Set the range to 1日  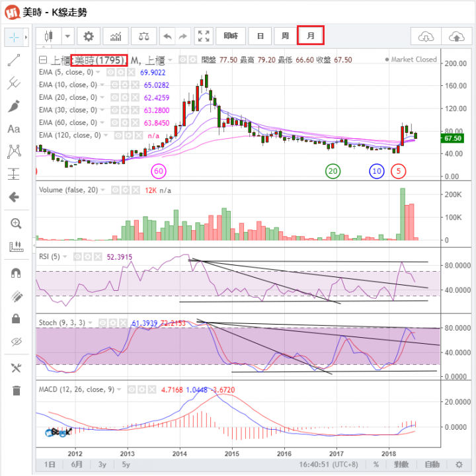(x=50, y=465)
